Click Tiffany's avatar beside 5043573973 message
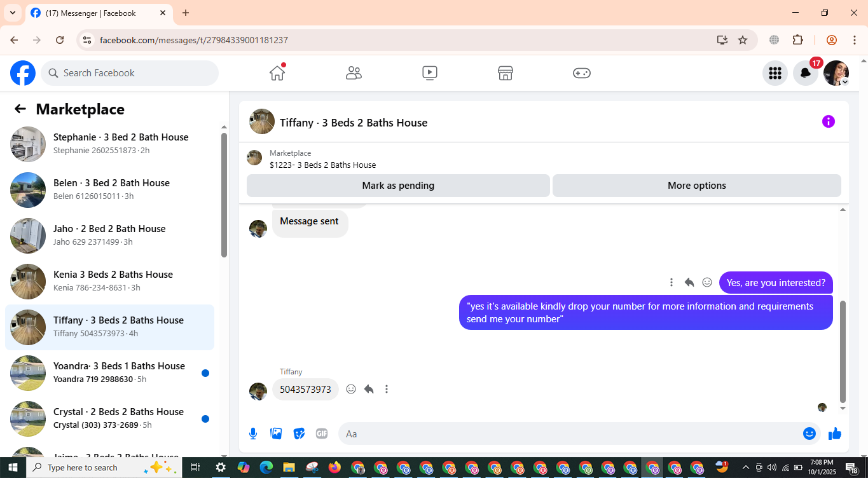This screenshot has width=868, height=478. (258, 391)
